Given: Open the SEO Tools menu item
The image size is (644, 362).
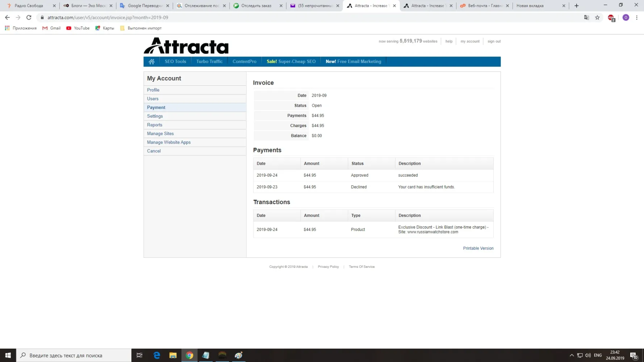Looking at the screenshot, I should (x=175, y=62).
